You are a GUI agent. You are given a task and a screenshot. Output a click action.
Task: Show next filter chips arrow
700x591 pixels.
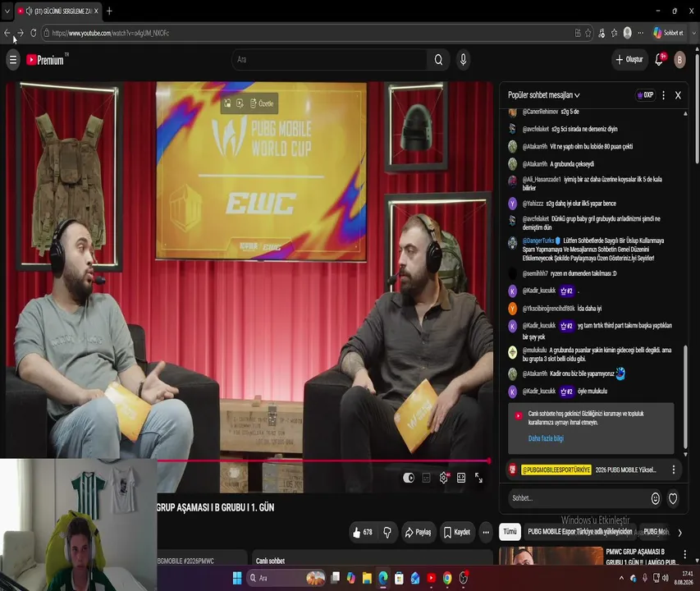click(679, 533)
